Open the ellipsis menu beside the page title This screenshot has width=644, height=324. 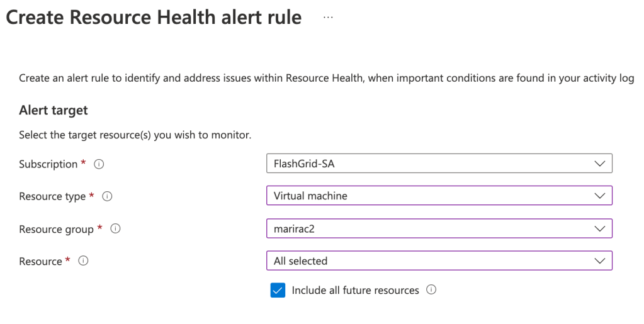point(328,18)
